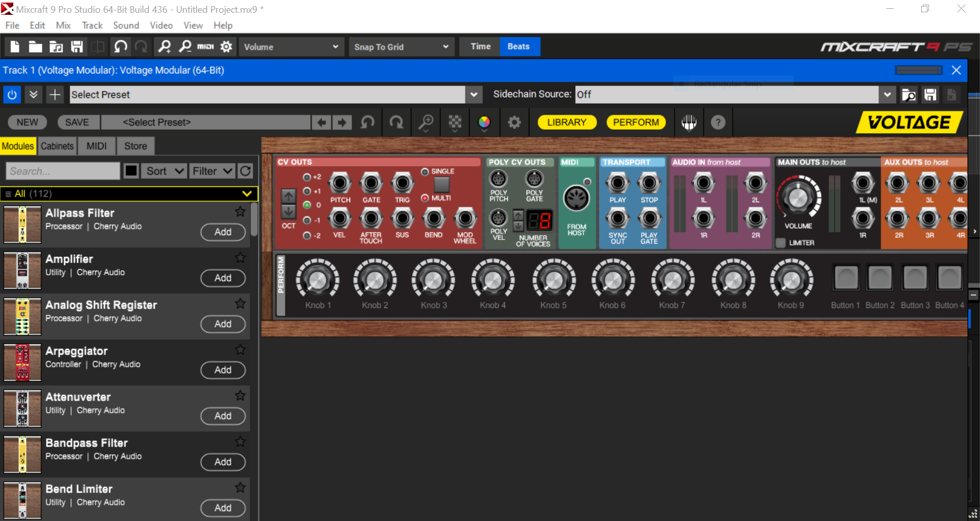Screen dimensions: 980x521
Task: Select octave +2 radio button
Action: pos(307,177)
